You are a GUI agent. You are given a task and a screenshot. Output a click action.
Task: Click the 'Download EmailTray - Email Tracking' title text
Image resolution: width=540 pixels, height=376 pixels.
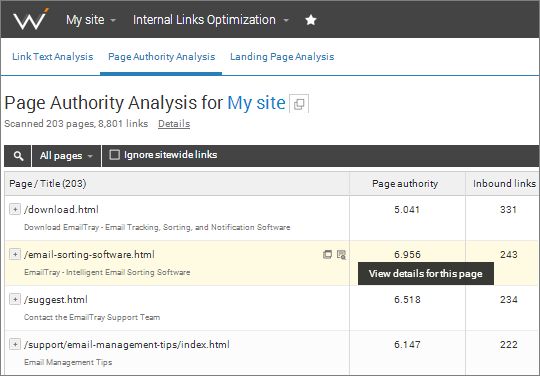pyautogui.click(x=157, y=227)
